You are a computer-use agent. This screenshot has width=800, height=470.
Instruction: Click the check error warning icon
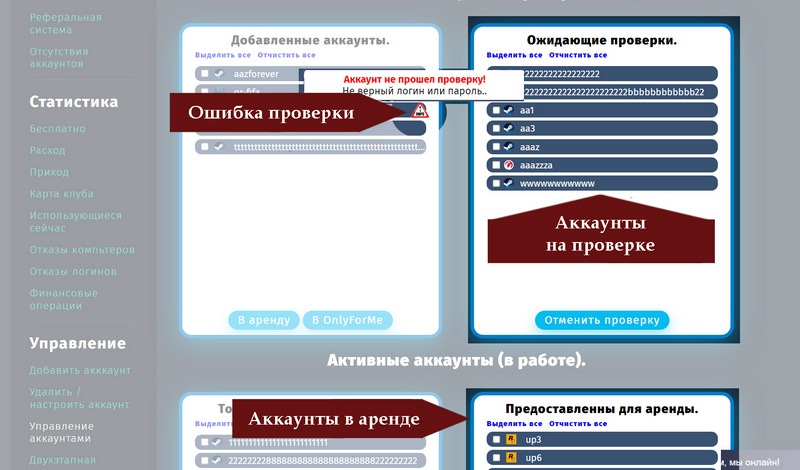click(420, 111)
